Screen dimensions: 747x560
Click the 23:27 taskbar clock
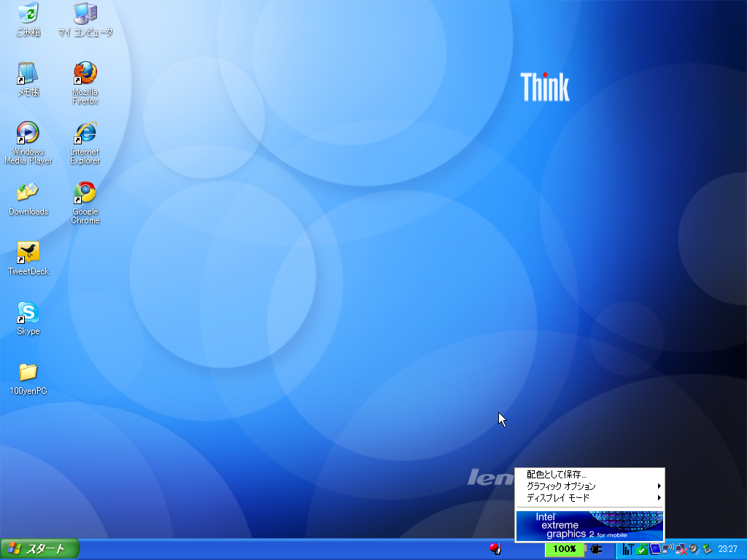[727, 549]
